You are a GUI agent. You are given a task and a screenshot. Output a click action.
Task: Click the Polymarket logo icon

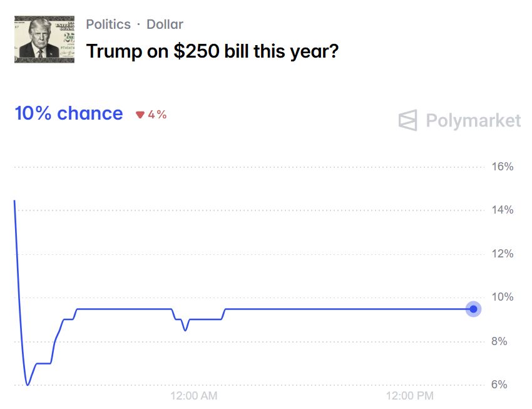tap(408, 120)
